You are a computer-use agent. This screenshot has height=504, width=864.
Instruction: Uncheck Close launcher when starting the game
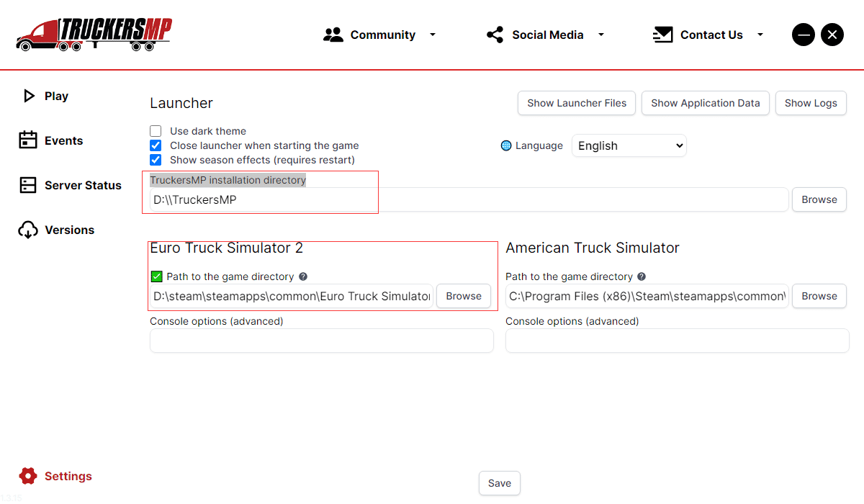point(156,145)
